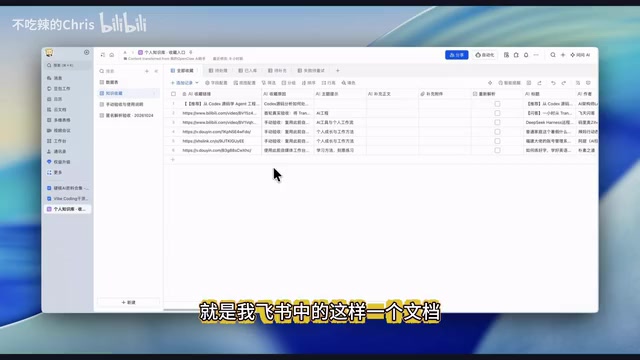Open Cloud Docs (云文档) in the sidebar
This screenshot has width=640, height=360.
tap(56, 110)
